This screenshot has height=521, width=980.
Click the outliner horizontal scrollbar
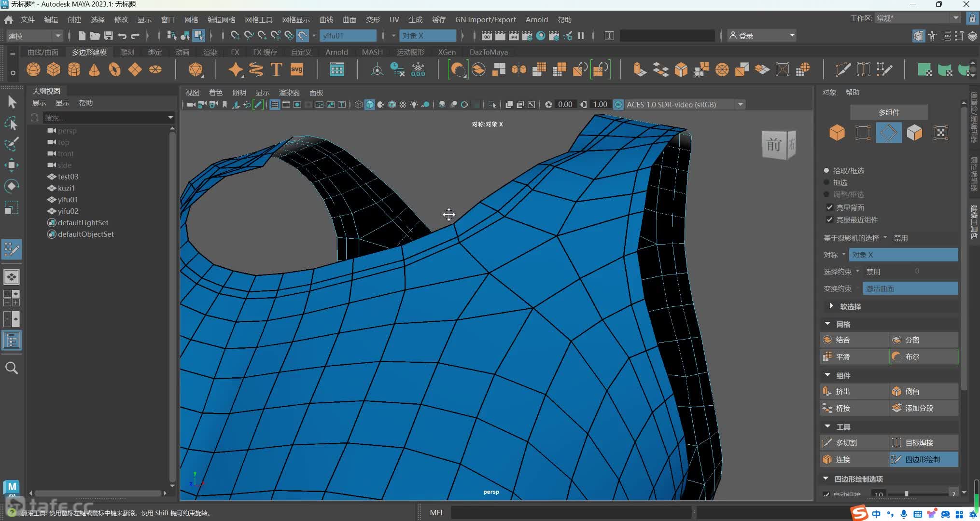coord(98,493)
